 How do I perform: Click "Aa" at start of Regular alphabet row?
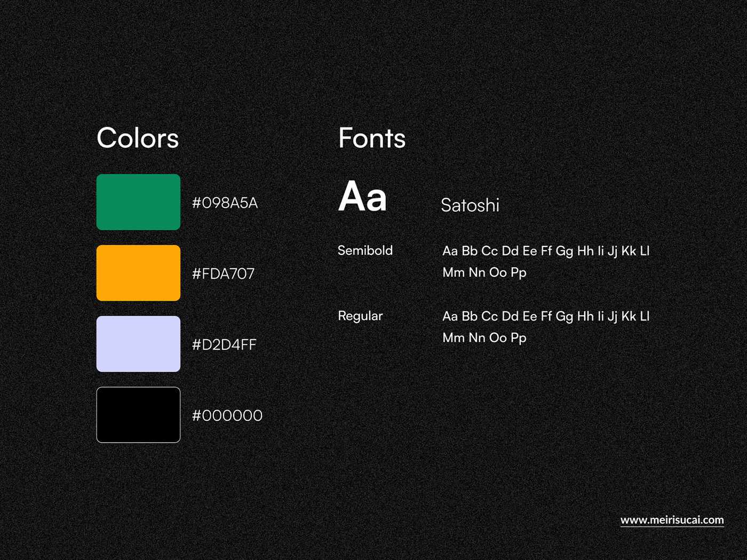[450, 316]
